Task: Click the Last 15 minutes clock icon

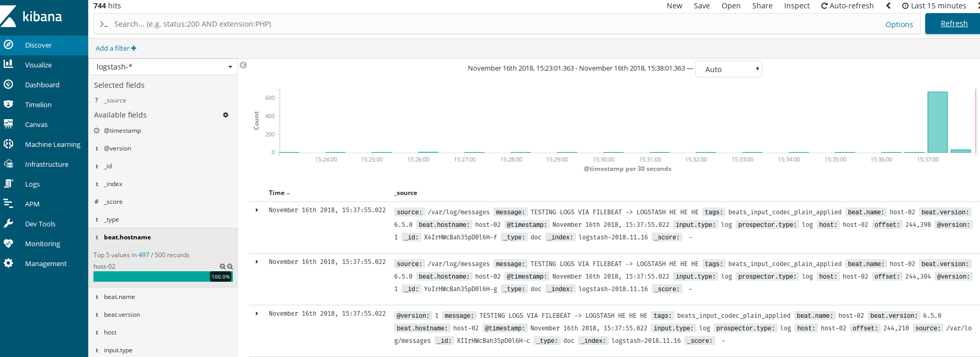Action: click(x=905, y=6)
